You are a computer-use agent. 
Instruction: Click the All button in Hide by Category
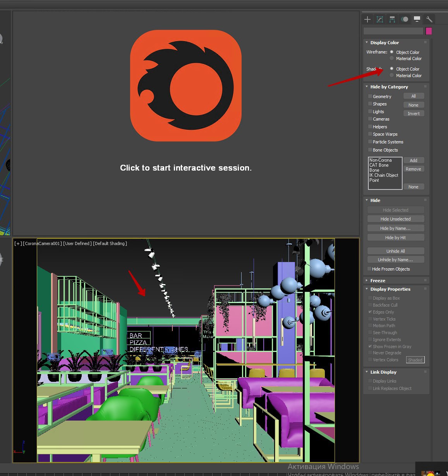[x=414, y=96]
